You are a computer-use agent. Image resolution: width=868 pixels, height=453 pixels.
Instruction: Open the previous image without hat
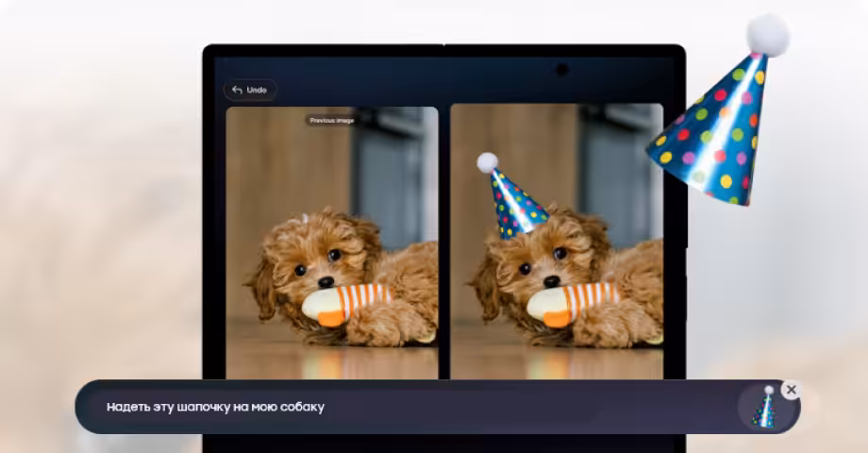point(332,243)
